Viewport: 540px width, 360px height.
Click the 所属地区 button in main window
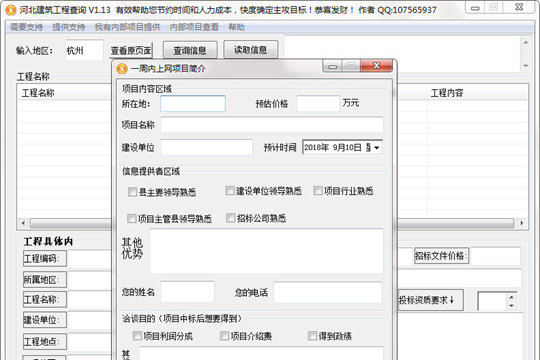pos(45,279)
